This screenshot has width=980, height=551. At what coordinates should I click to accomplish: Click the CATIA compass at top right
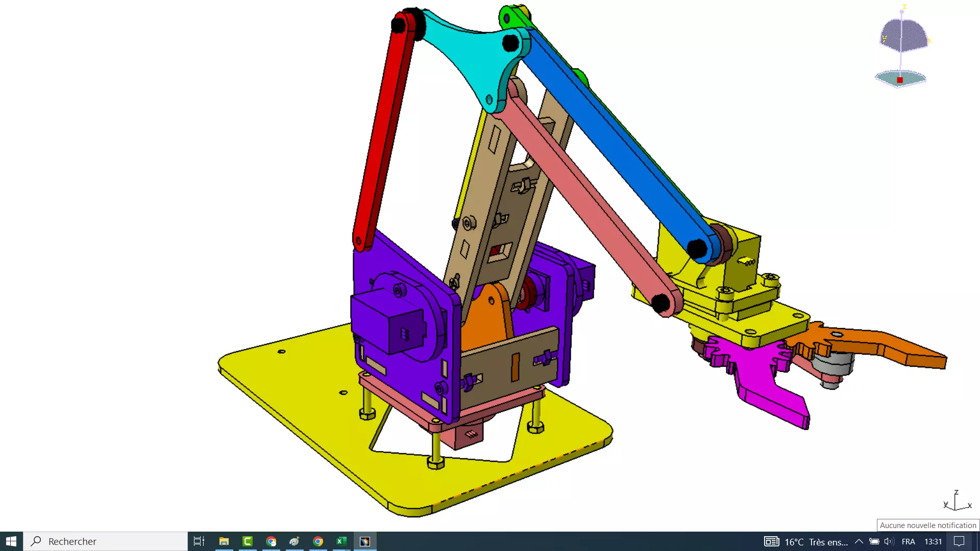pyautogui.click(x=903, y=36)
